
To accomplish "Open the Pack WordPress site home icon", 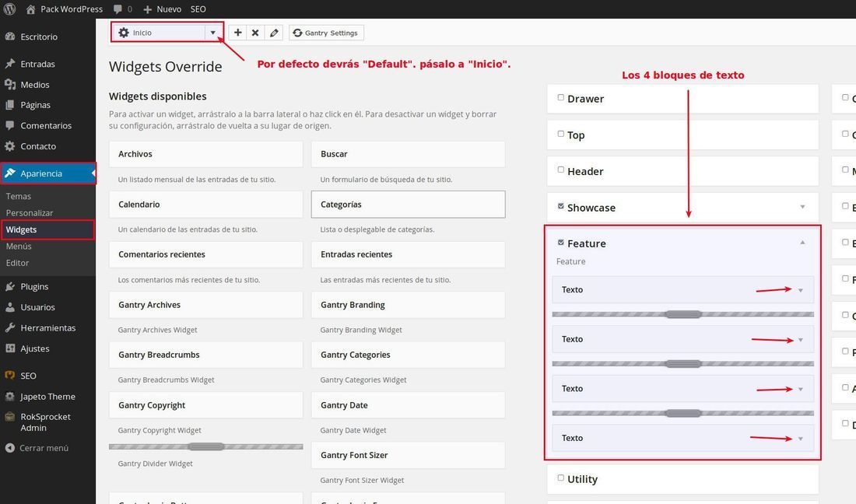I will coord(30,9).
